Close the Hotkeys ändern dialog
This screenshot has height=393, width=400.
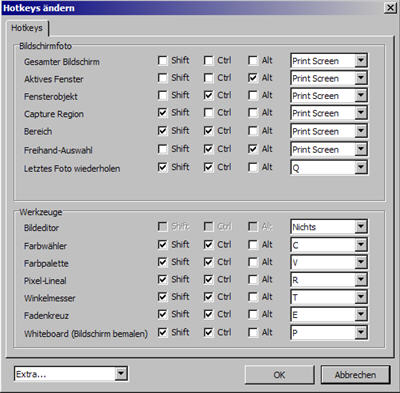(x=390, y=8)
